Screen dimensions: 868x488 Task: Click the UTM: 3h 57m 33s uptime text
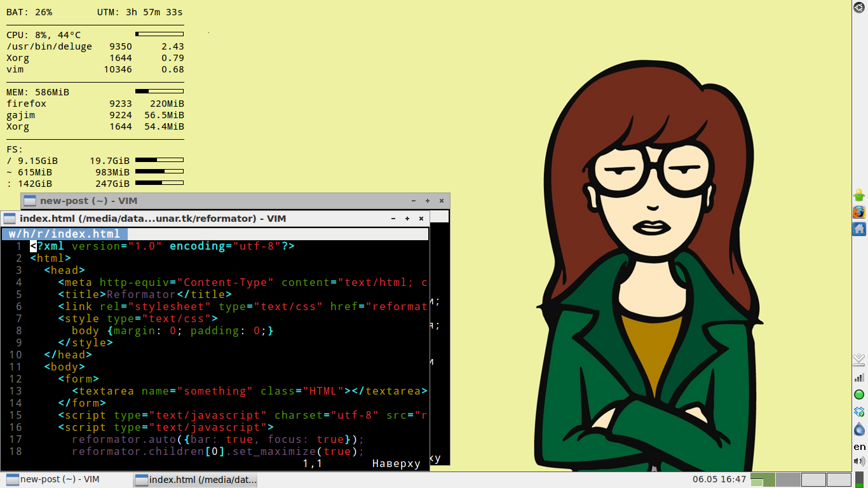(140, 12)
